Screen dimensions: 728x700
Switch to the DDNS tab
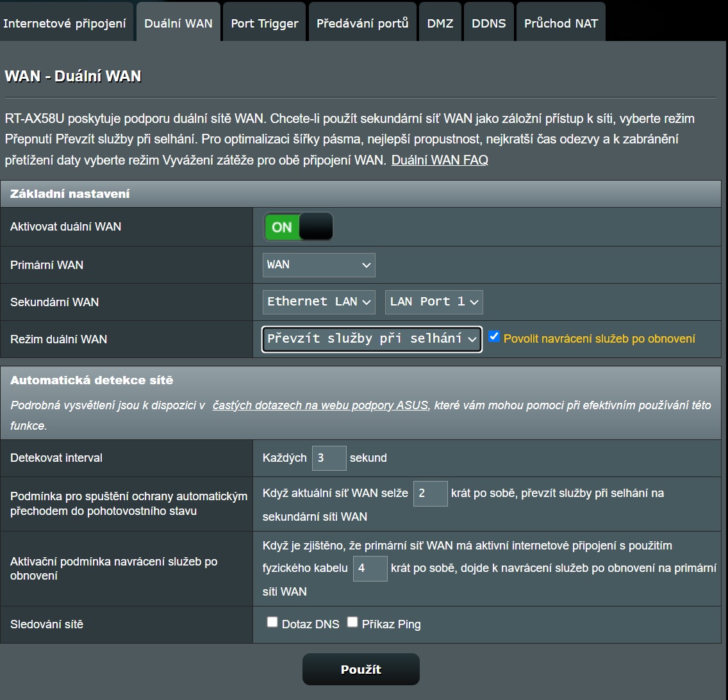click(488, 23)
